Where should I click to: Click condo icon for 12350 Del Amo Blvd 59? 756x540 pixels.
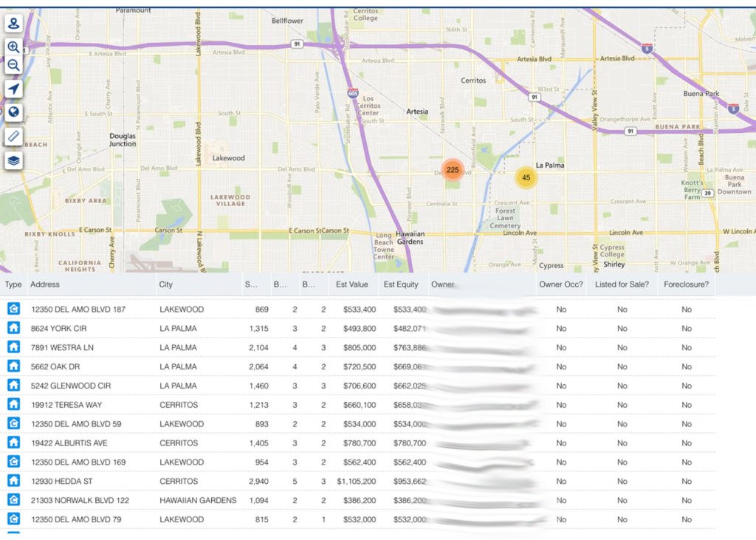(13, 424)
